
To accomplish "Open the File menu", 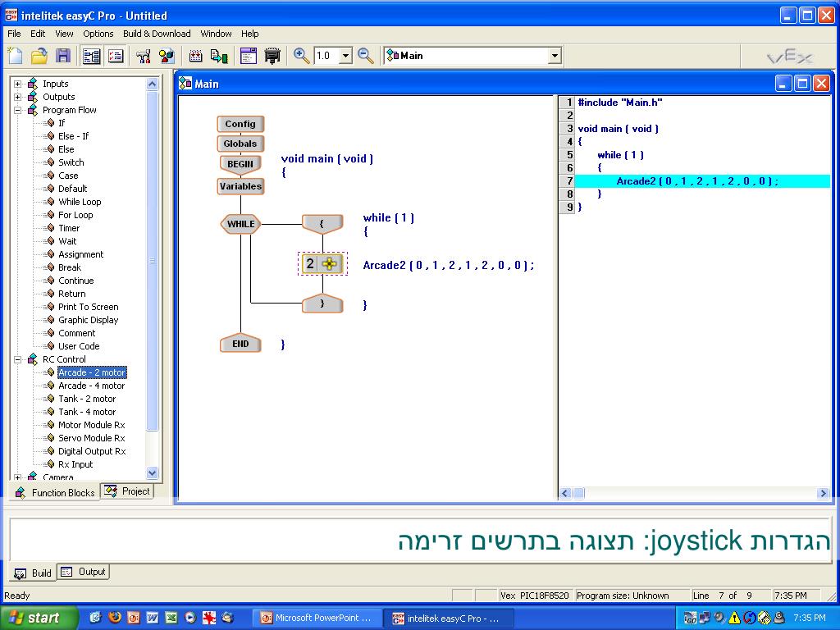I will point(15,34).
